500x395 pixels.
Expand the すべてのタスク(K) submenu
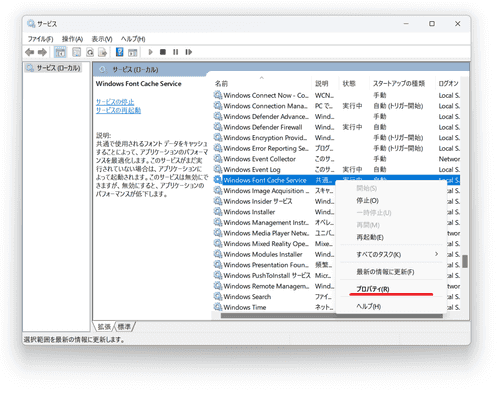click(x=391, y=254)
